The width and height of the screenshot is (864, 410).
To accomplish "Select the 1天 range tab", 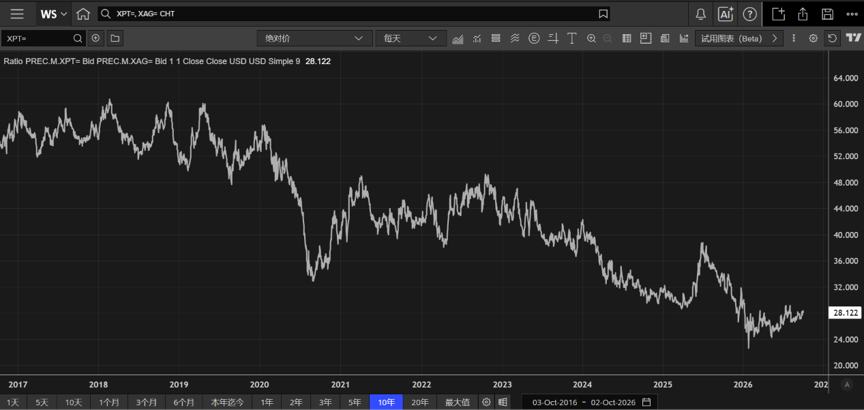I will point(13,402).
